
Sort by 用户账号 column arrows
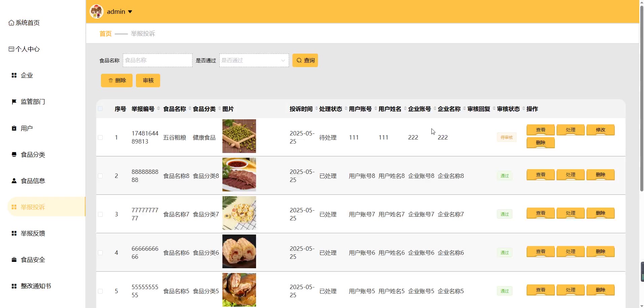375,109
